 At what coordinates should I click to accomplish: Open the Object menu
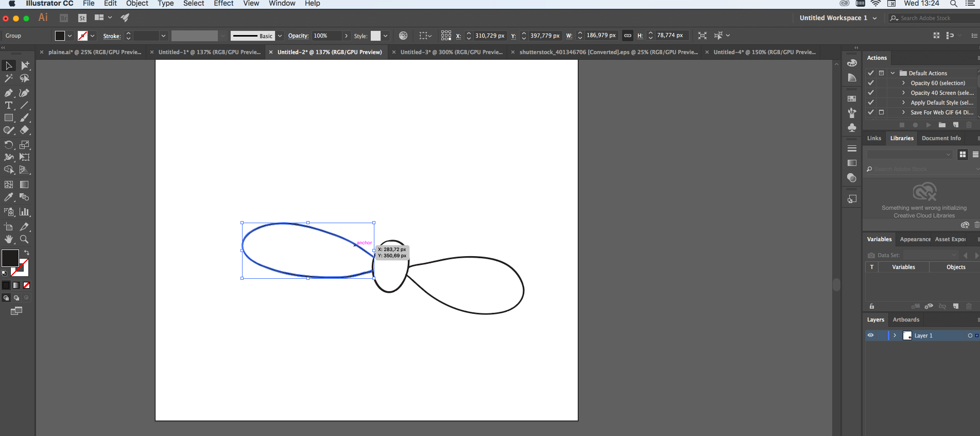coord(137,4)
